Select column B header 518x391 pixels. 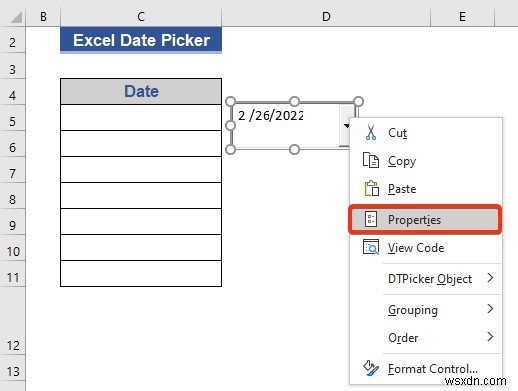(x=43, y=16)
